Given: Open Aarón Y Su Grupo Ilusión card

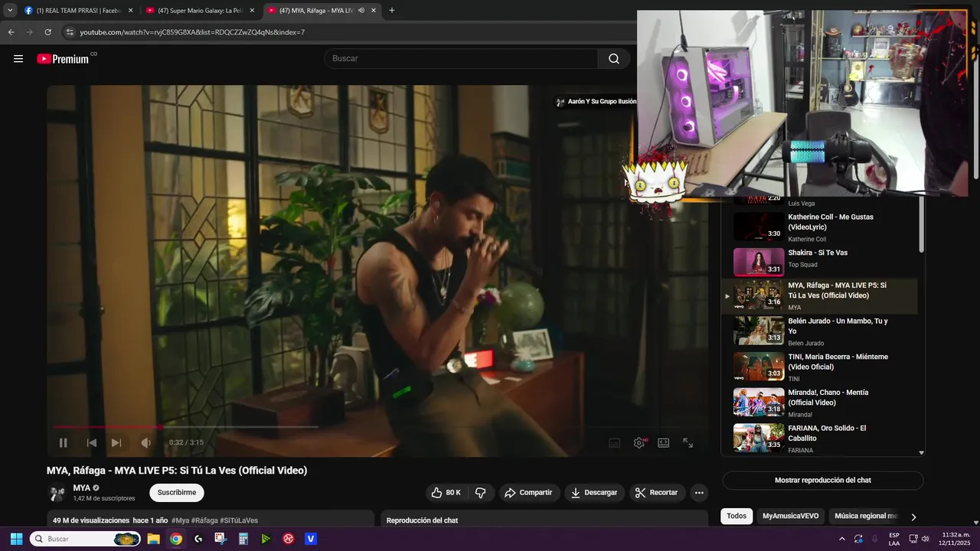Looking at the screenshot, I should pyautogui.click(x=596, y=102).
